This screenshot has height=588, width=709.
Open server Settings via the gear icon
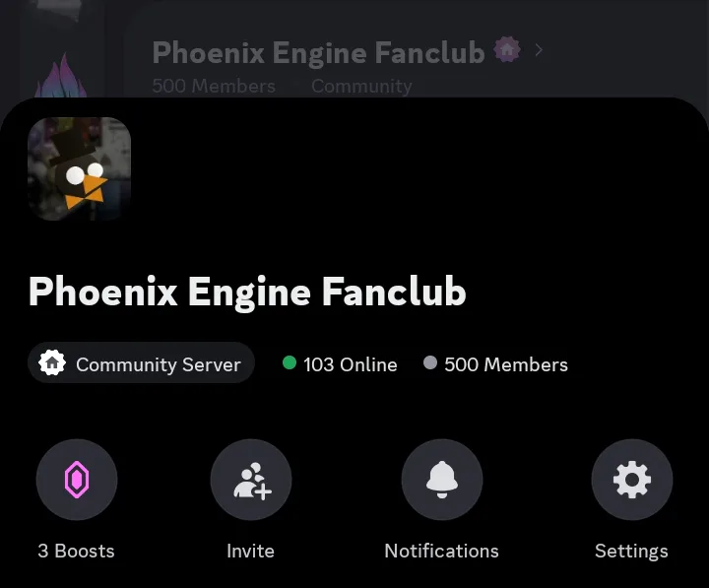point(632,480)
